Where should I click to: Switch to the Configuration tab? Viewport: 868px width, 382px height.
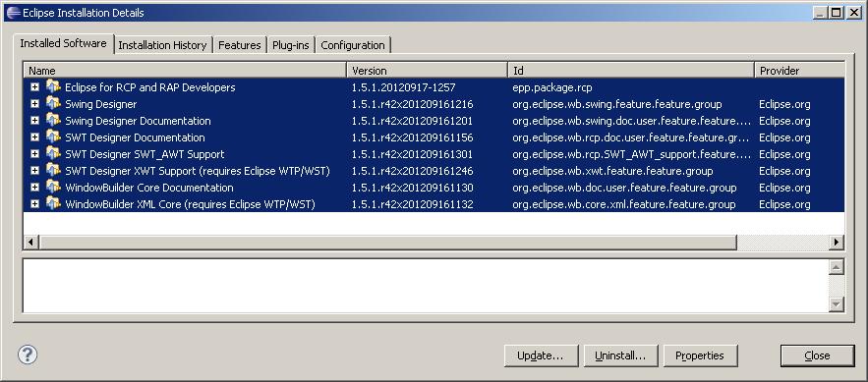click(x=353, y=45)
